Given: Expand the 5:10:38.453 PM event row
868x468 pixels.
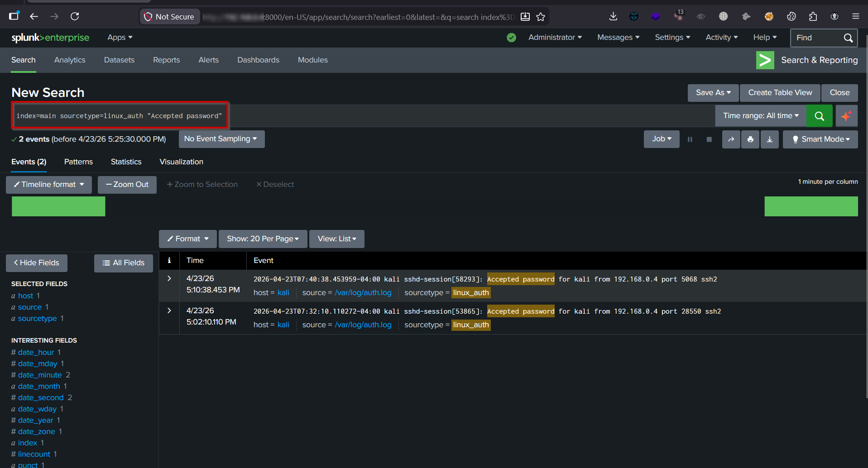Looking at the screenshot, I should click(x=169, y=278).
